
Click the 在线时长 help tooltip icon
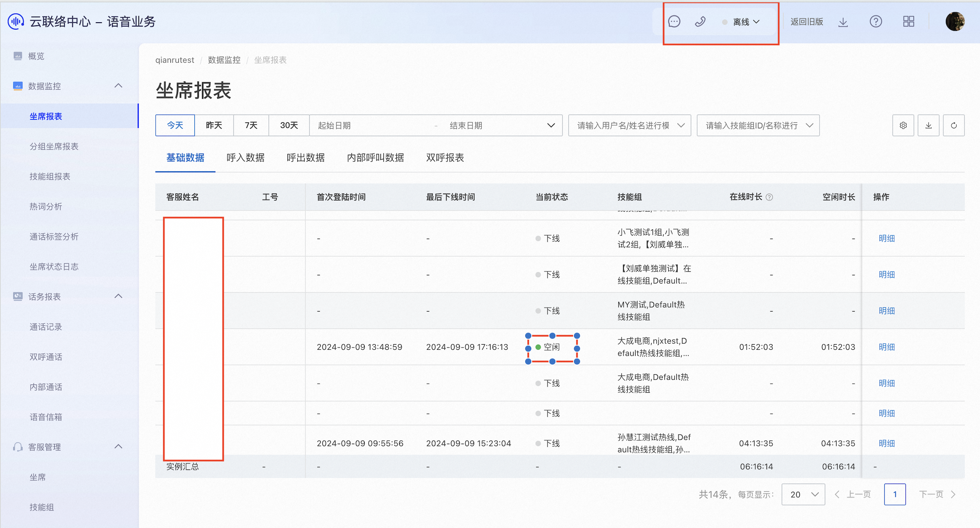click(x=769, y=197)
